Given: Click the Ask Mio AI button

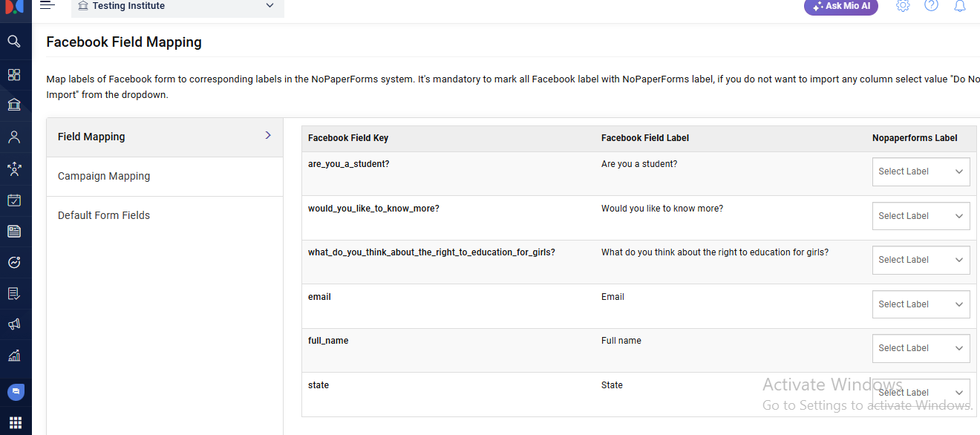Looking at the screenshot, I should click(841, 6).
